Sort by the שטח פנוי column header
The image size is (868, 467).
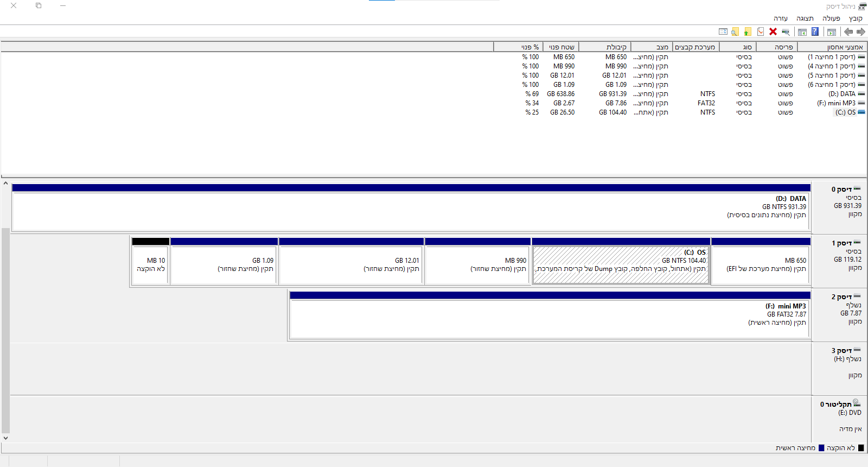coord(561,47)
